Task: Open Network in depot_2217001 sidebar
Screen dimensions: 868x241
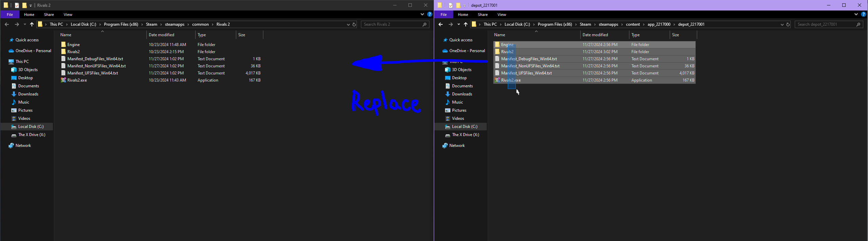Action: 457,146
